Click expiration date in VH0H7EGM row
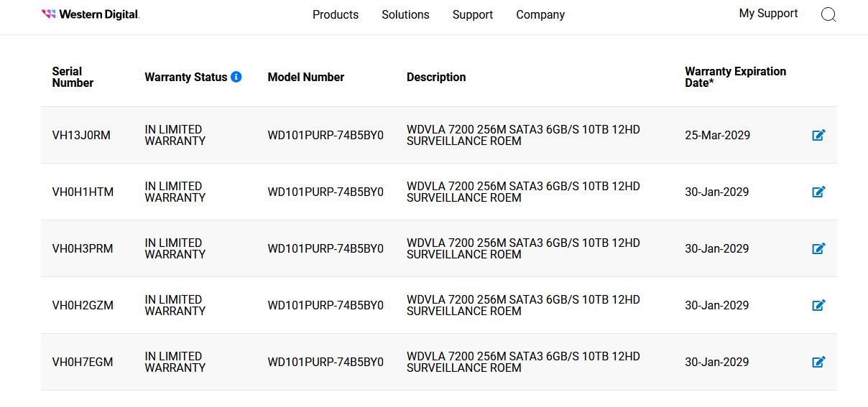The image size is (868, 407). pos(716,362)
